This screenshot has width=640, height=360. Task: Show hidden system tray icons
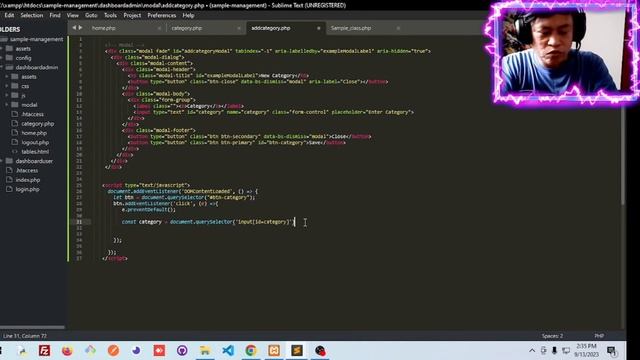pos(532,351)
